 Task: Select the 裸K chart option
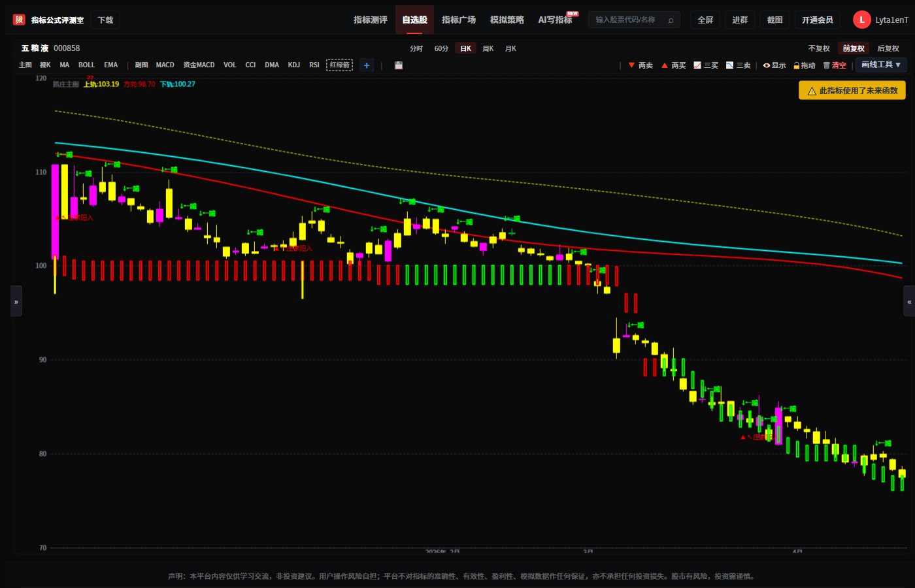click(45, 65)
